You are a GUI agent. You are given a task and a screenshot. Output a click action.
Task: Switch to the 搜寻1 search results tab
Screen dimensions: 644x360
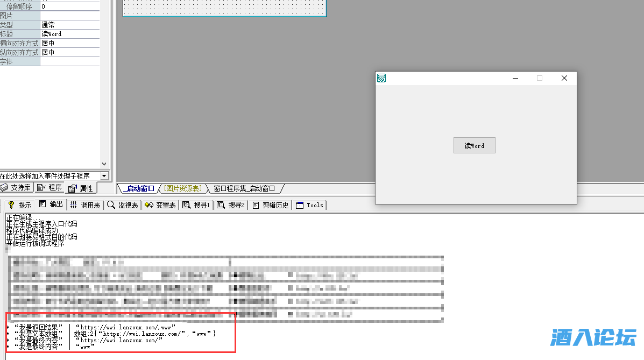[x=196, y=205]
